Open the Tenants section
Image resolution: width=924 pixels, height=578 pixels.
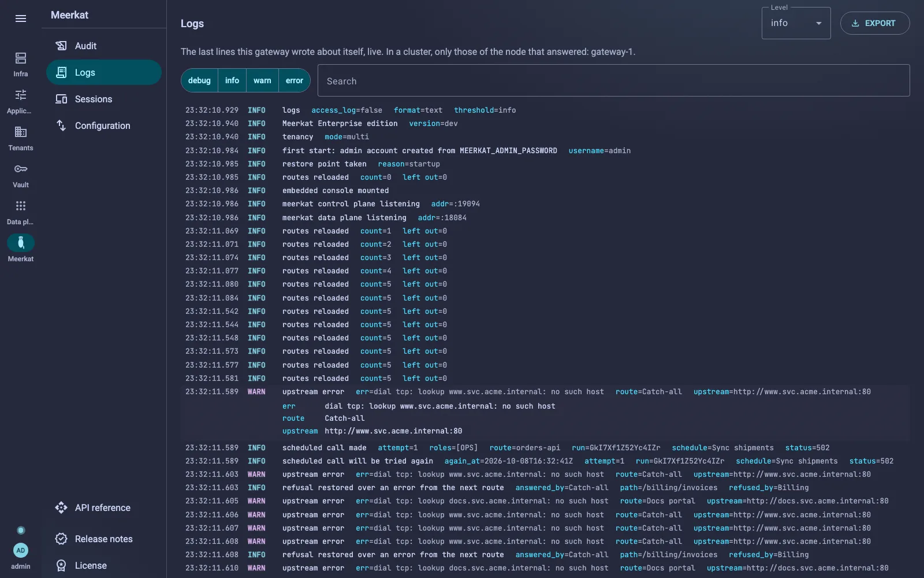coord(21,138)
